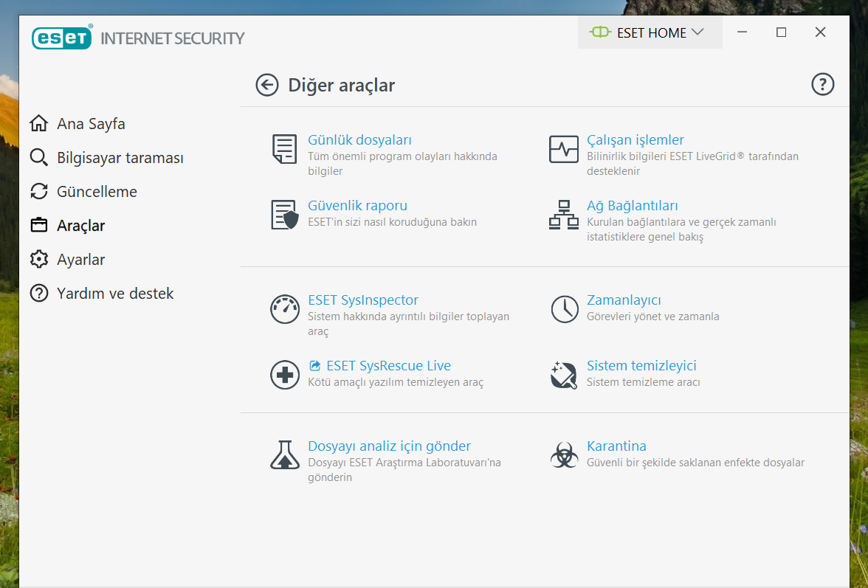Click the Ağ Bağlantıları description about kurulan bağlantılar
The height and width of the screenshot is (588, 868).
pyautogui.click(x=681, y=229)
